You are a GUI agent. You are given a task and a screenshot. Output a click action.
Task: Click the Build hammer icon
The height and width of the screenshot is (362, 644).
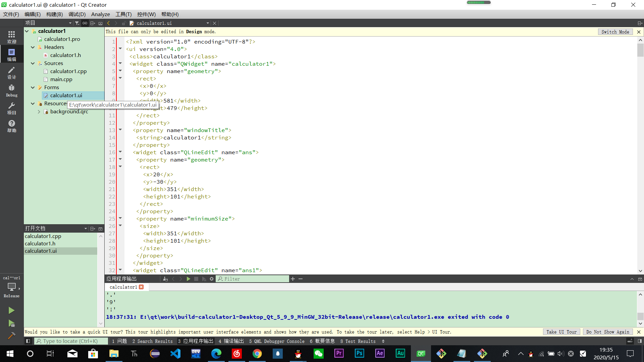tap(11, 336)
